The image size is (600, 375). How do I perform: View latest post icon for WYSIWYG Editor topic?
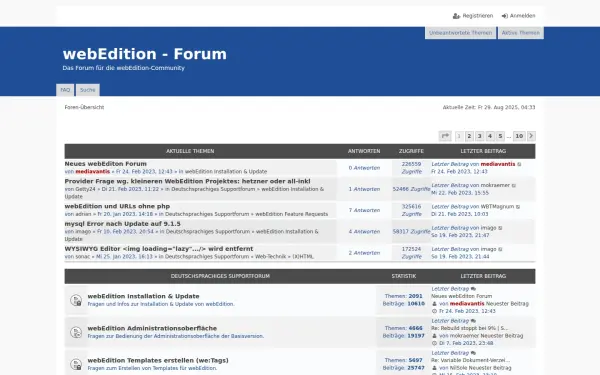(x=500, y=249)
